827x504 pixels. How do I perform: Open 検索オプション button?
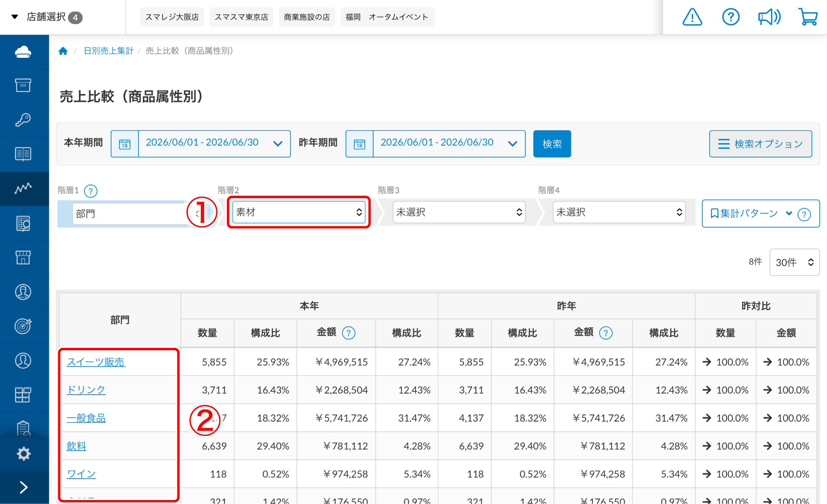(760, 144)
